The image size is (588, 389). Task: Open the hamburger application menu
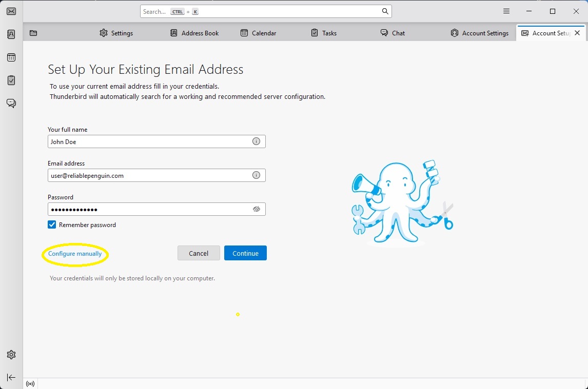click(506, 11)
